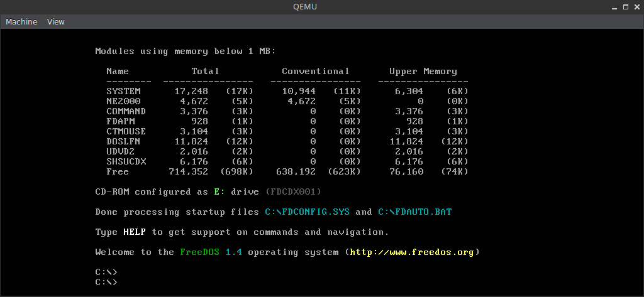644x297 pixels.
Task: Click the Free conventional value 638,192
Action: [x=296, y=172]
